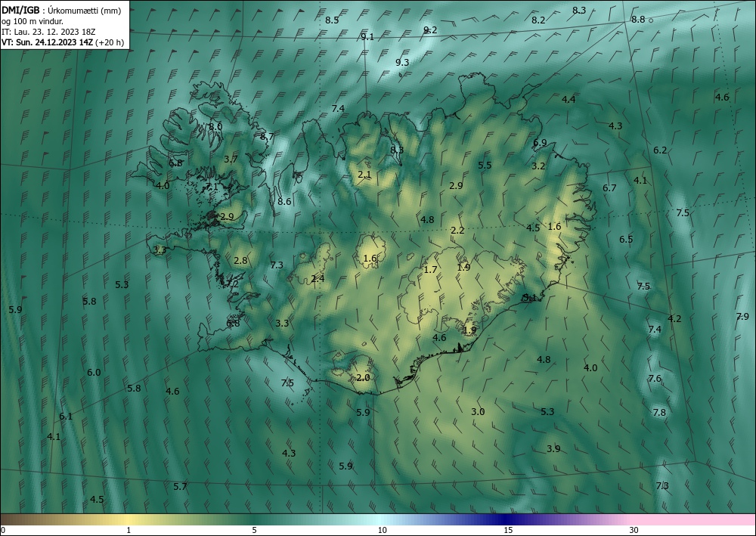Click the map value 8.7
Image resolution: width=756 pixels, height=536 pixels.
click(267, 136)
